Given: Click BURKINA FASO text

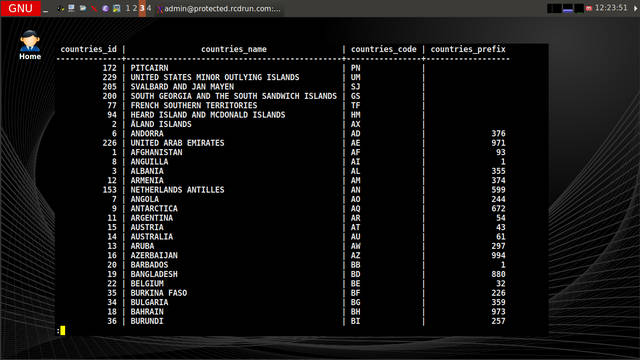Looking at the screenshot, I should [159, 293].
